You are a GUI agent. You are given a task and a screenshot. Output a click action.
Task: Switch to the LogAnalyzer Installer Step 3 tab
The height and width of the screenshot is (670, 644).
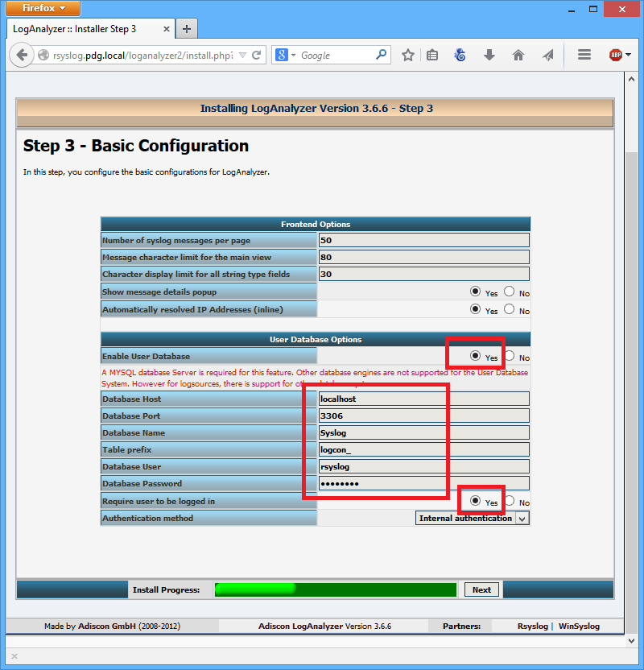point(89,29)
